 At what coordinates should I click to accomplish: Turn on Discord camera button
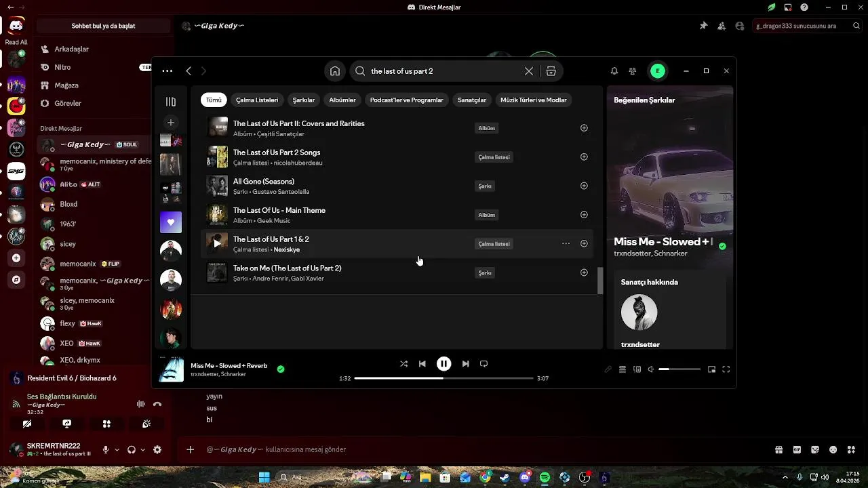coord(27,424)
